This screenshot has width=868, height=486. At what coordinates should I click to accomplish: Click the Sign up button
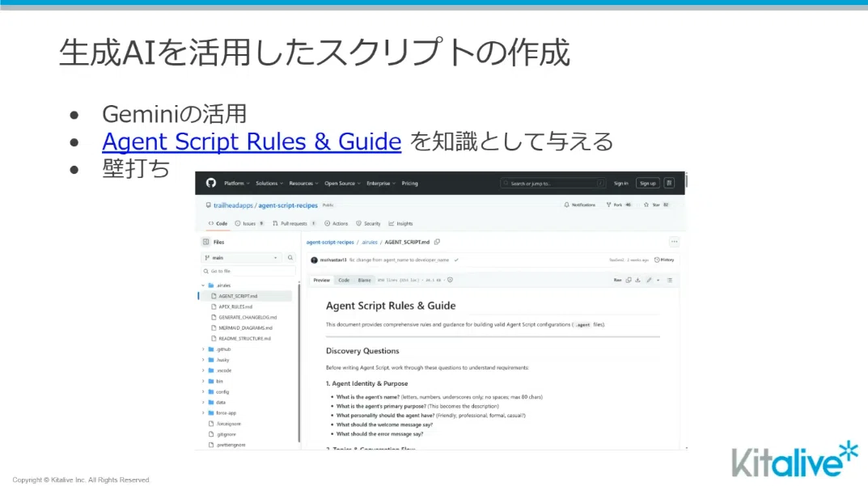pyautogui.click(x=648, y=184)
